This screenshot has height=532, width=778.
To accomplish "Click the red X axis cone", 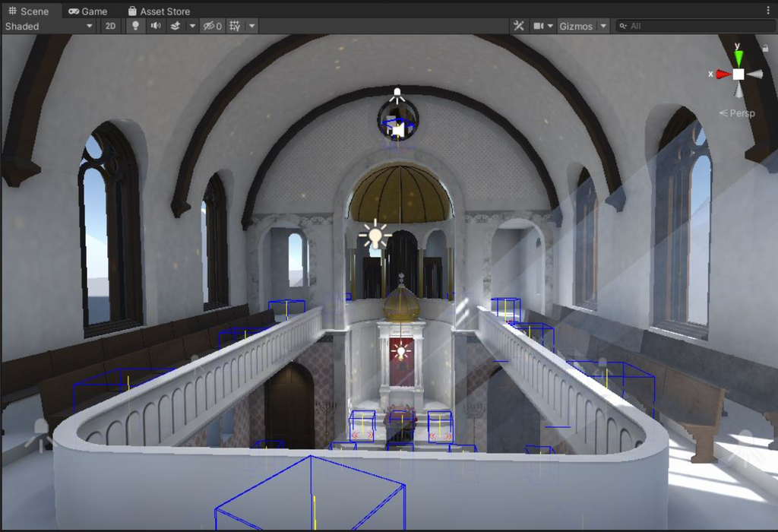I will click(722, 74).
